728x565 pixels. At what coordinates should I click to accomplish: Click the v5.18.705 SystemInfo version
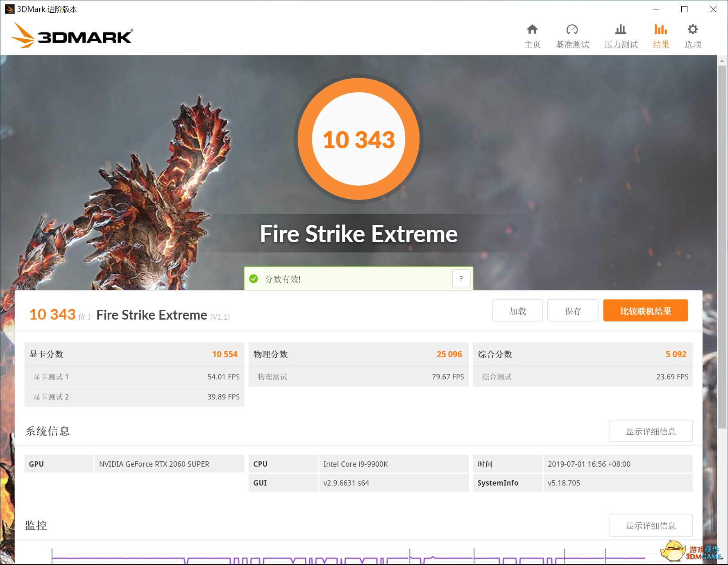point(564,483)
